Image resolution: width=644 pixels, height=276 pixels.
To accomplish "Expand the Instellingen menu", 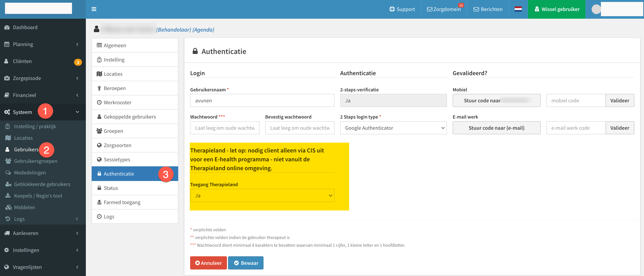I will [x=43, y=250].
